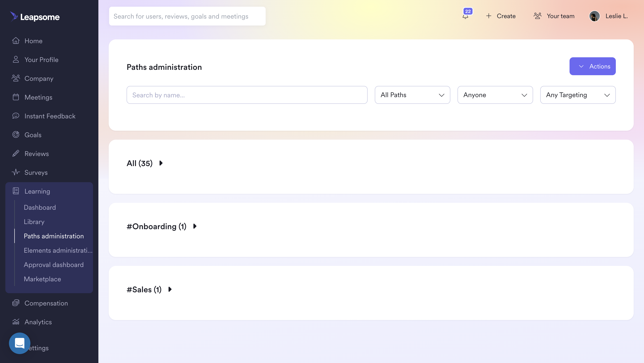Open Library submenu item
Image resolution: width=644 pixels, height=363 pixels.
pos(34,222)
